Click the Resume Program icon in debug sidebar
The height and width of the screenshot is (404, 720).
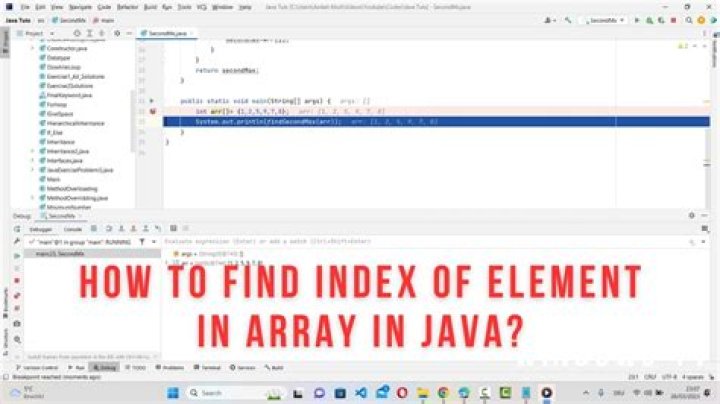[x=17, y=255]
